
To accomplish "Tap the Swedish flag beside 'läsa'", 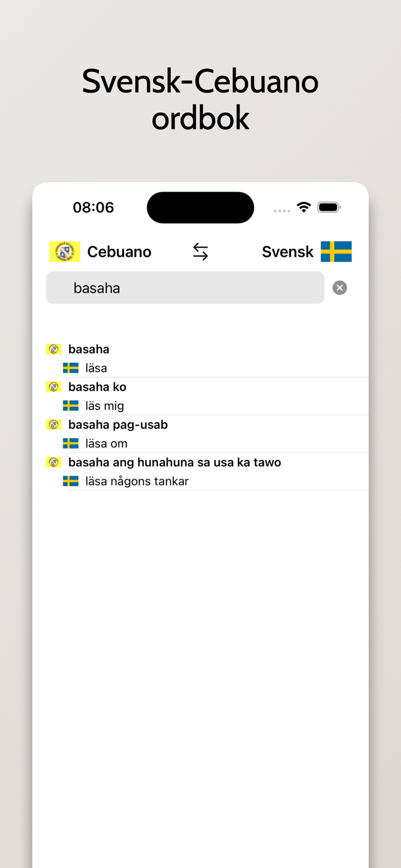I will [x=71, y=367].
